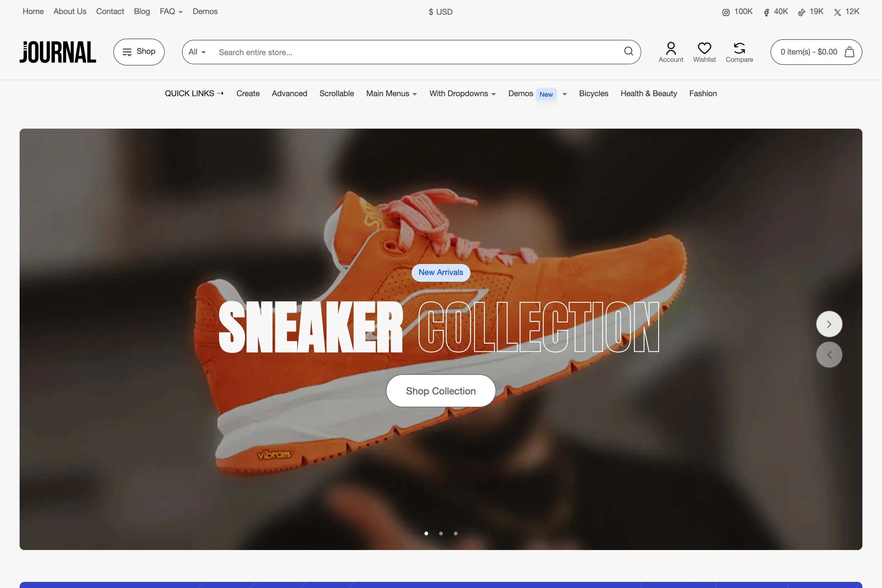Open the Fashion menu link
The height and width of the screenshot is (588, 882).
[x=703, y=93]
